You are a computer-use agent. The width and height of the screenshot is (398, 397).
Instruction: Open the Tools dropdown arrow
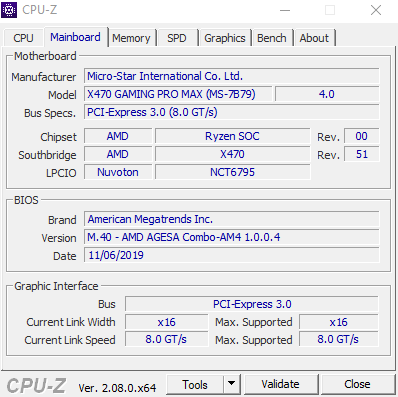[231, 384]
